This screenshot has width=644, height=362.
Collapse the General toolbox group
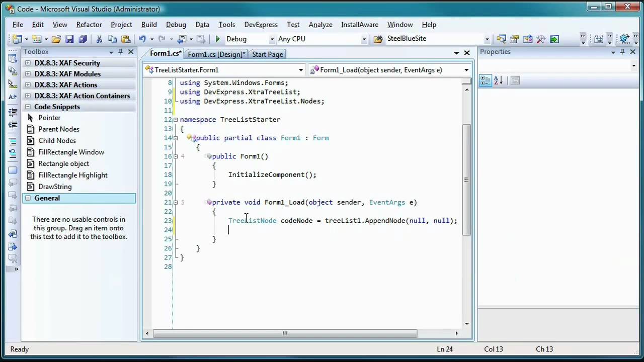click(x=27, y=198)
